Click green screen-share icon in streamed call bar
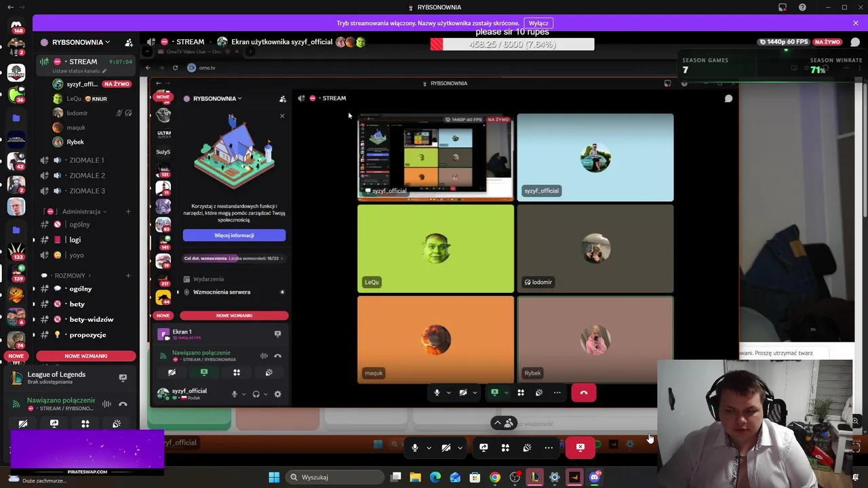Screen dimensions: 868x488 (x=494, y=392)
